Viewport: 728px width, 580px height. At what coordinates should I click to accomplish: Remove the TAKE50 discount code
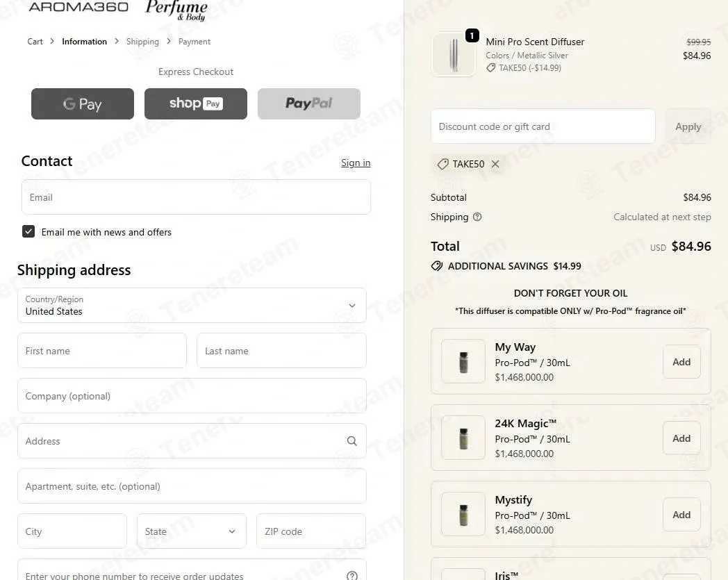(x=495, y=164)
